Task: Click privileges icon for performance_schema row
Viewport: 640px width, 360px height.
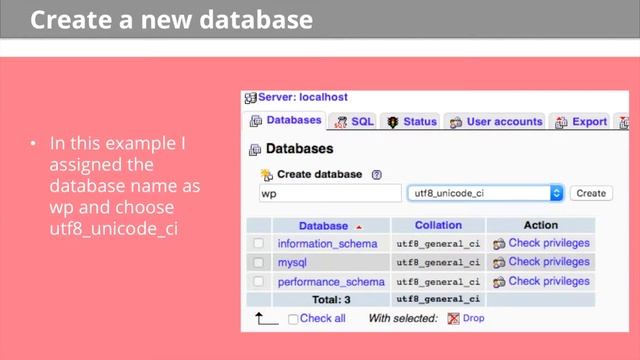Action: 499,282
